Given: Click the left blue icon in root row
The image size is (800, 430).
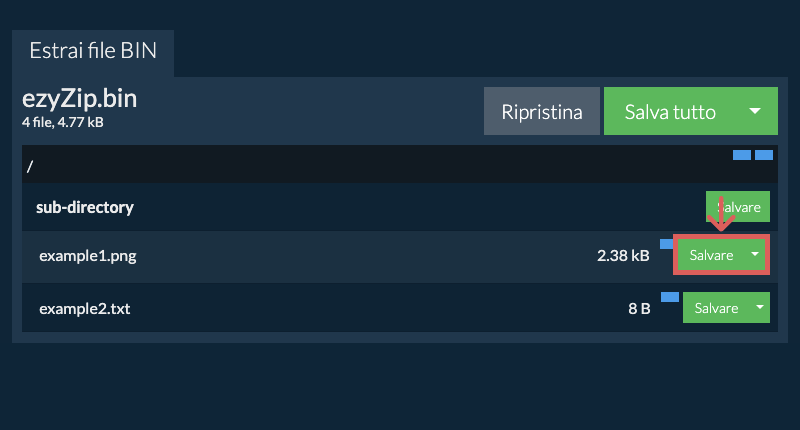Looking at the screenshot, I should coord(742,155).
